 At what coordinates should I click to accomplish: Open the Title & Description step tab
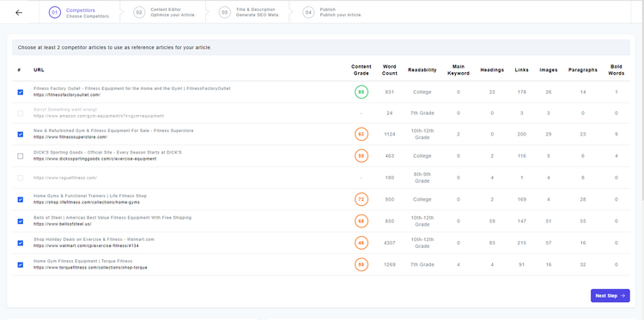(248, 12)
